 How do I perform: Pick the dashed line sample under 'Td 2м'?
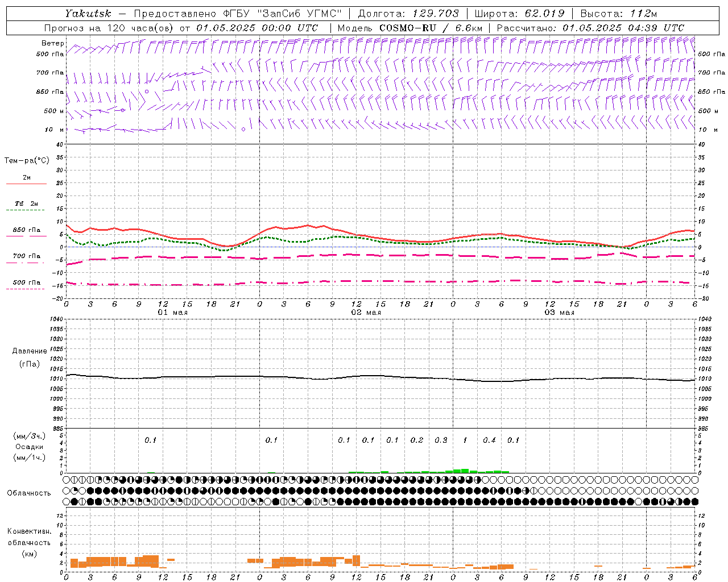pyautogui.click(x=26, y=210)
